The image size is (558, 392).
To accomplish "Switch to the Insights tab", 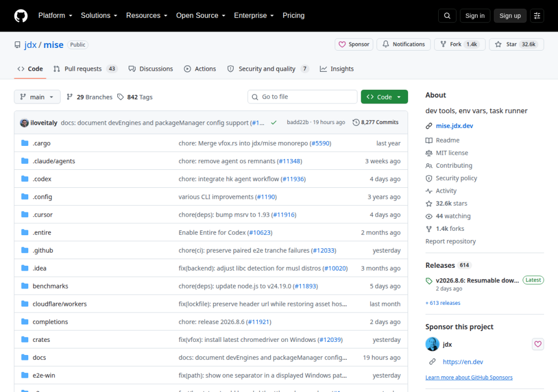I will pos(337,69).
